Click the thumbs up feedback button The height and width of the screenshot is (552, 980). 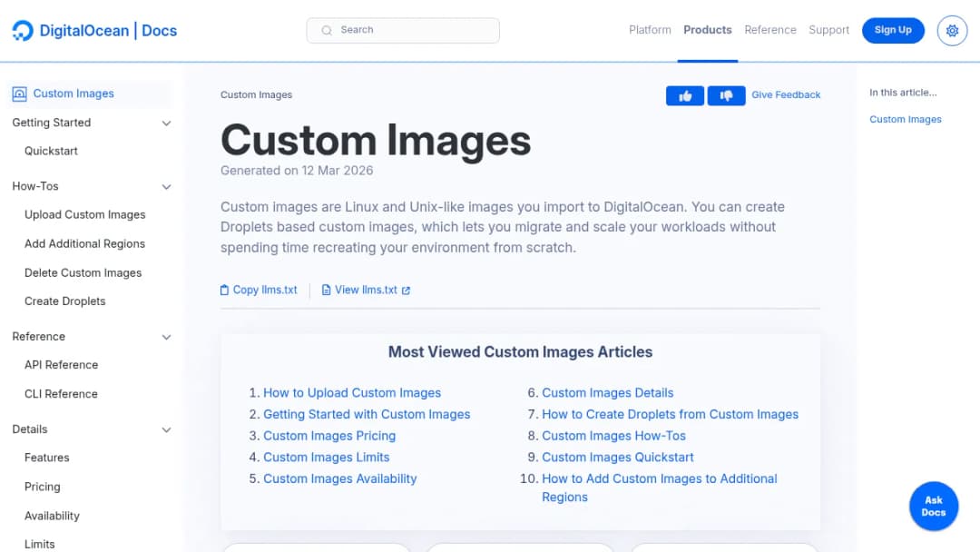(x=685, y=95)
